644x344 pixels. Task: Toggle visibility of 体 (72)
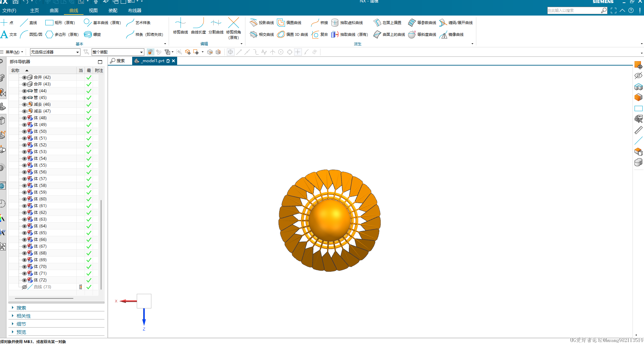tap(24, 280)
